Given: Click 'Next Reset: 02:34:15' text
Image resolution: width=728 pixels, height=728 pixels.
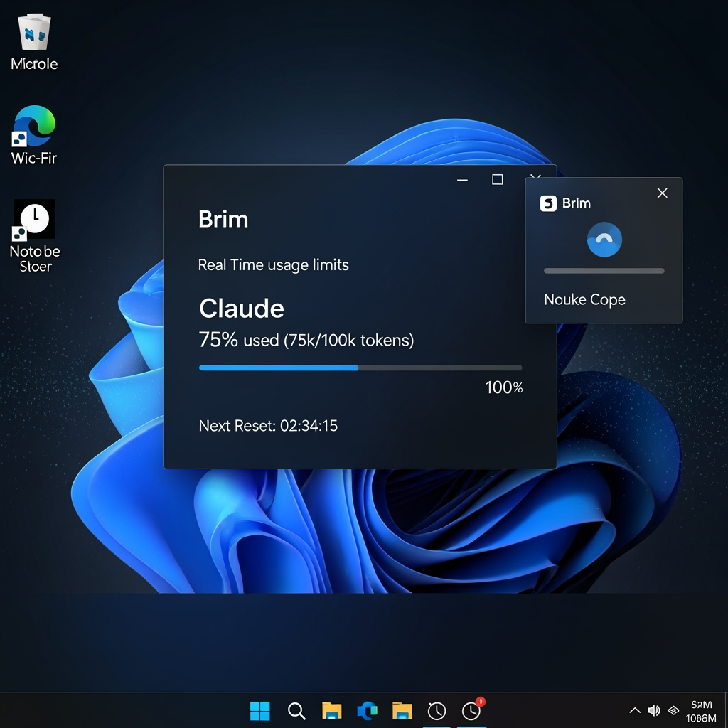Looking at the screenshot, I should tap(268, 426).
